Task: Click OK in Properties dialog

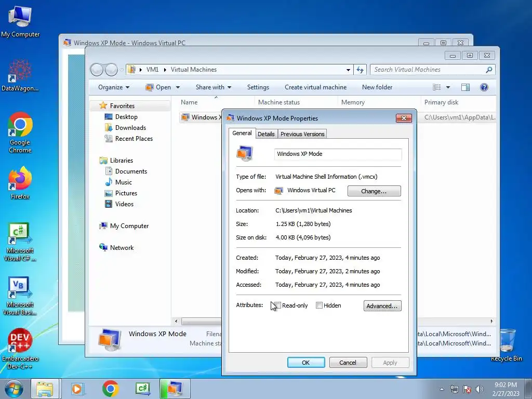Action: pos(305,362)
